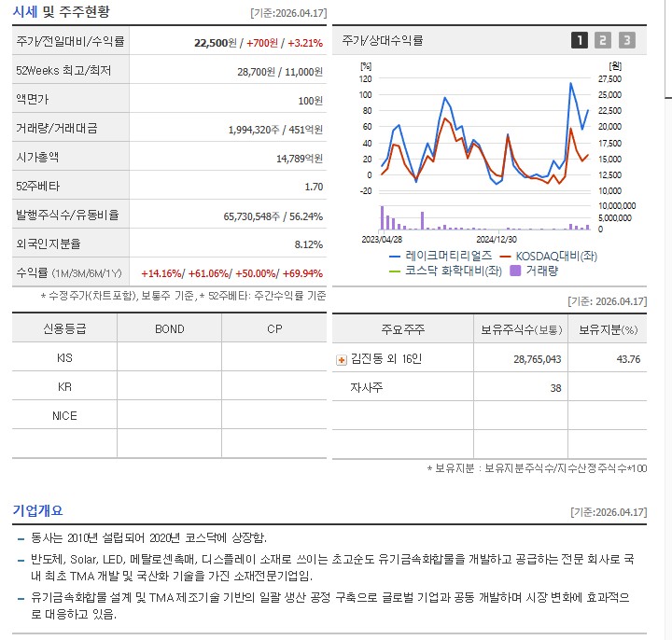Switch to chart view 2
This screenshot has height=640, width=672.
pos(603,40)
